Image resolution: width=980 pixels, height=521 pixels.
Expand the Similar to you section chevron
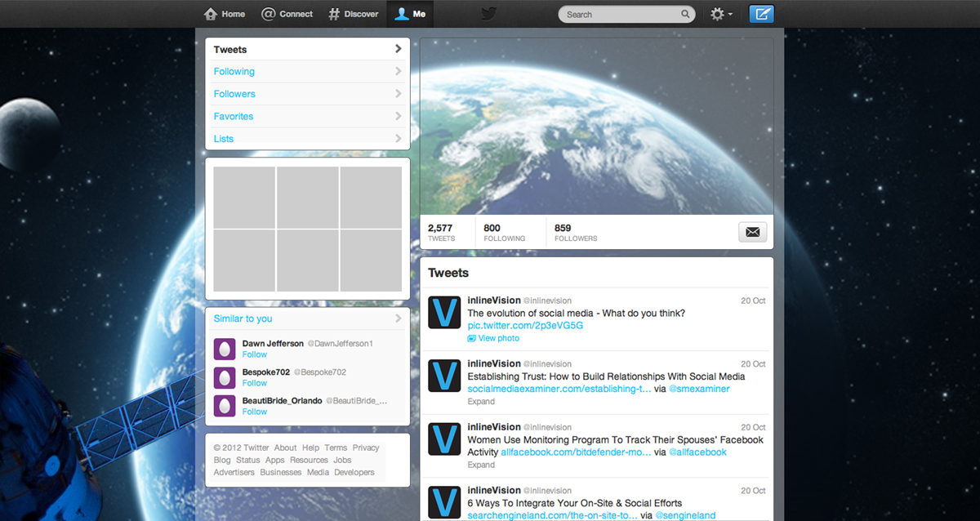399,318
